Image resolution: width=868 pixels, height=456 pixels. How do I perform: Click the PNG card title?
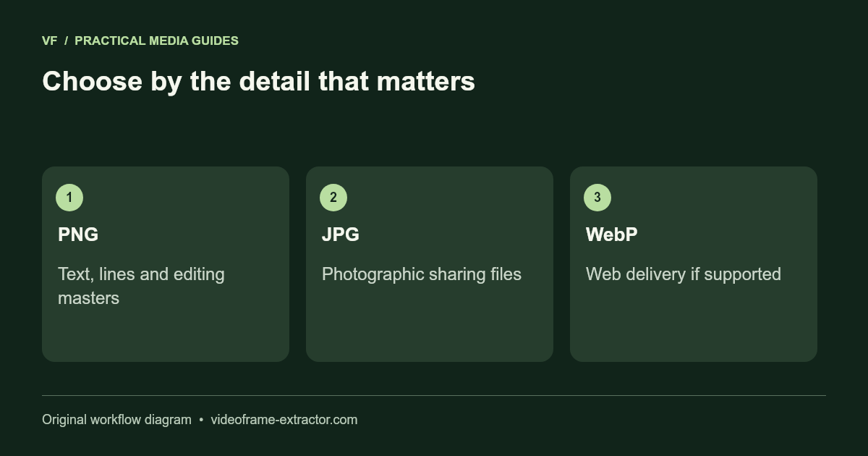(78, 235)
